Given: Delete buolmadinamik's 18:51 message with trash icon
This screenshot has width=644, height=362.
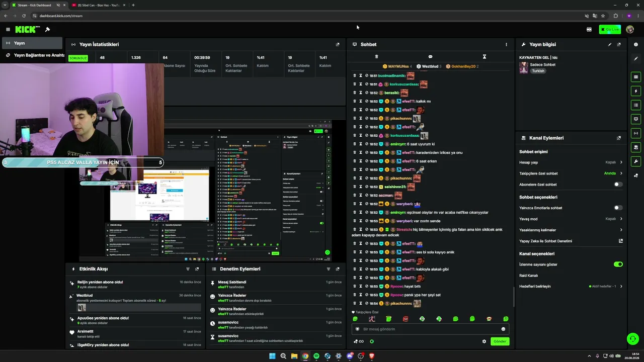Looking at the screenshot, I should pyautogui.click(x=354, y=76).
